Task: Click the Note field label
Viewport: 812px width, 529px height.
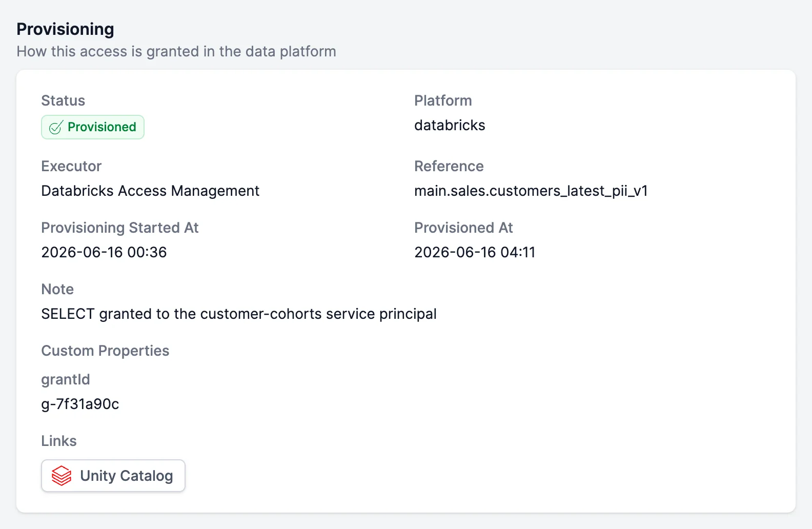Action: pyautogui.click(x=57, y=289)
